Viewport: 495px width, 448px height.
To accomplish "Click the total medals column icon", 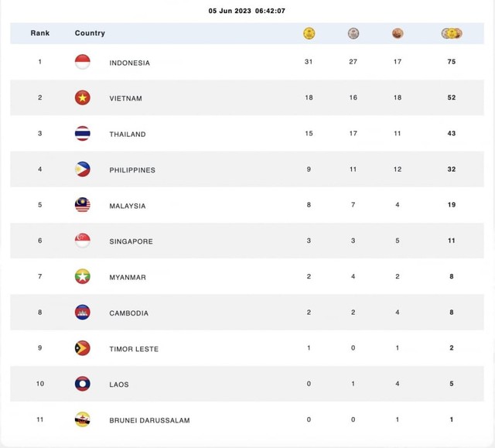I will pos(452,33).
